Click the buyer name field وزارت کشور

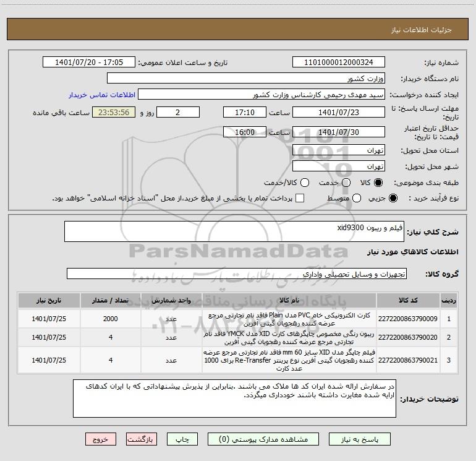pyautogui.click(x=246, y=78)
